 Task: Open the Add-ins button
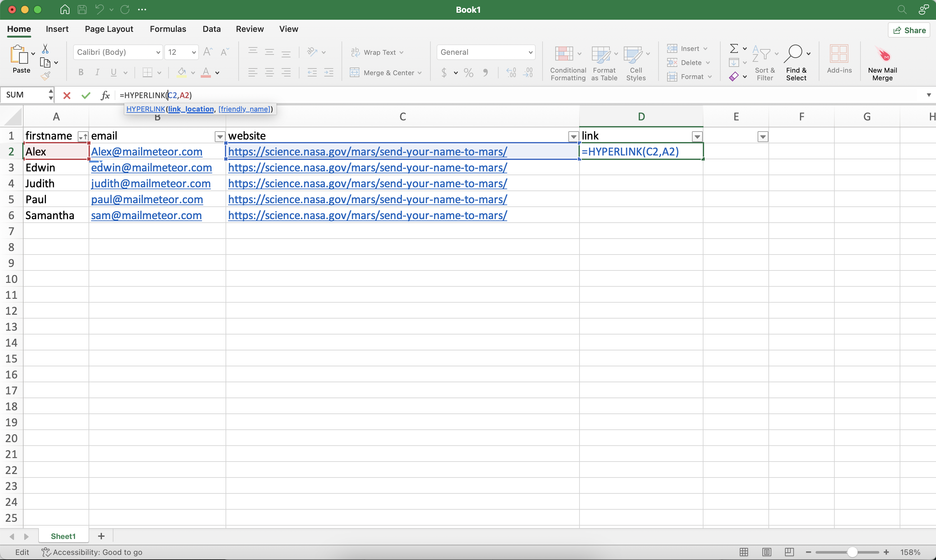[x=839, y=59]
